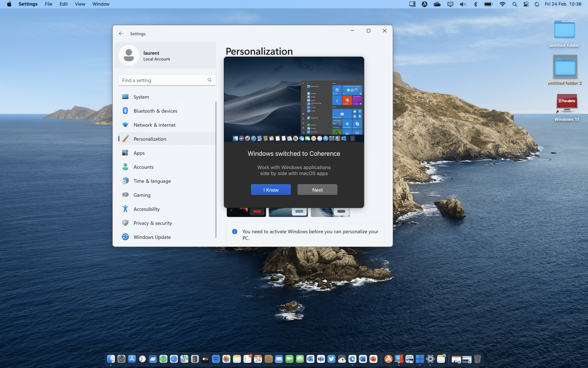The width and height of the screenshot is (588, 368).
Task: Close the Settings window
Action: (384, 31)
